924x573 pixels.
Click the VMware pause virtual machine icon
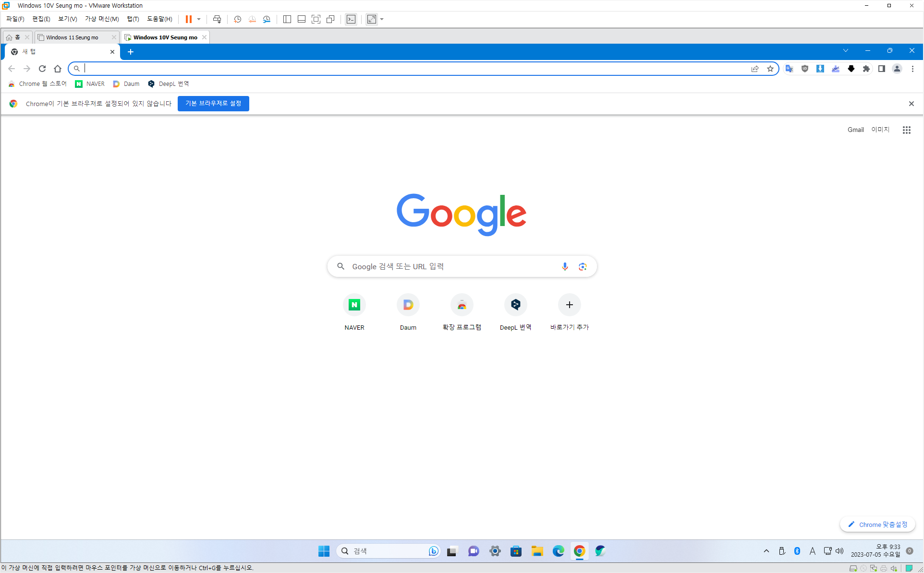[189, 19]
